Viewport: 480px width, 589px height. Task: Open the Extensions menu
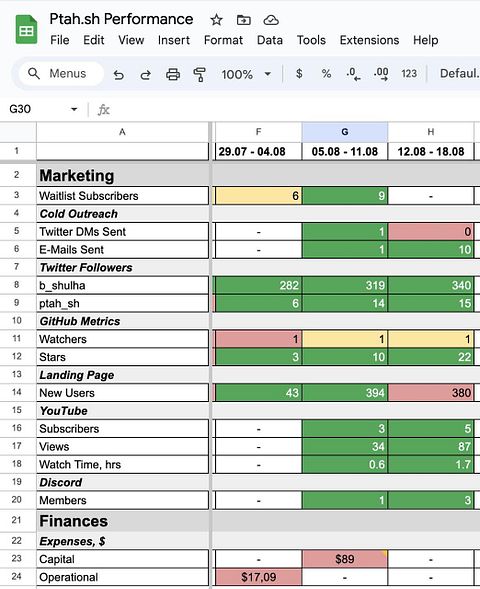click(x=369, y=40)
